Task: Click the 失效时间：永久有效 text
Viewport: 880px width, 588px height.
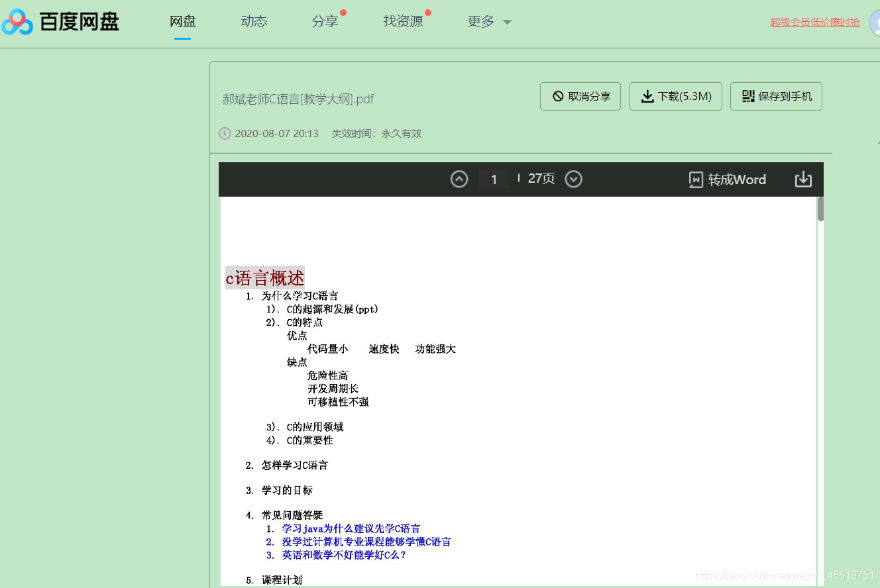Action: click(376, 133)
